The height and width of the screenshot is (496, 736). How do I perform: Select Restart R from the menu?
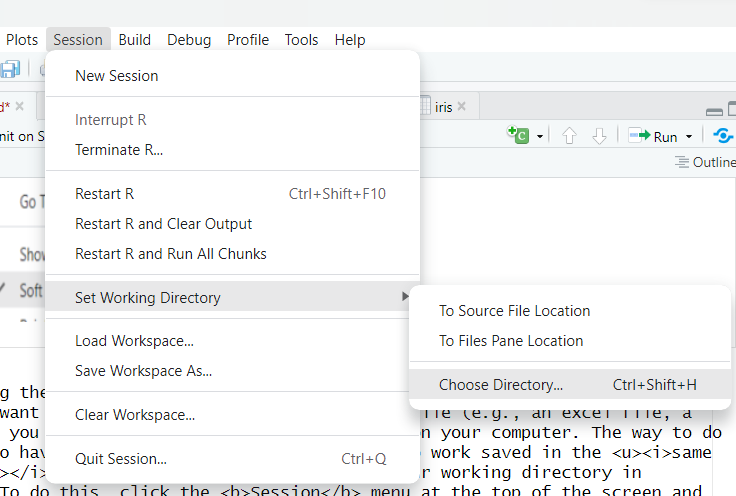(x=104, y=194)
